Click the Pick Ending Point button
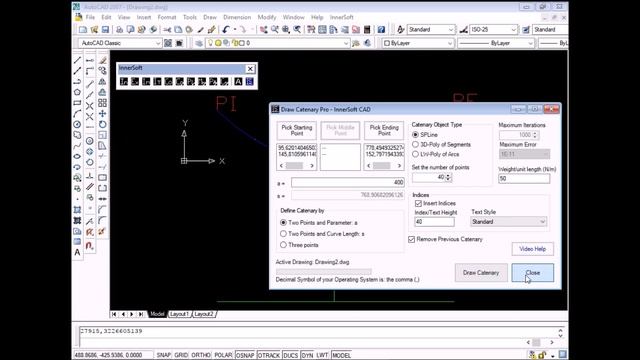Viewport: 640px width, 360px height. pos(384,131)
